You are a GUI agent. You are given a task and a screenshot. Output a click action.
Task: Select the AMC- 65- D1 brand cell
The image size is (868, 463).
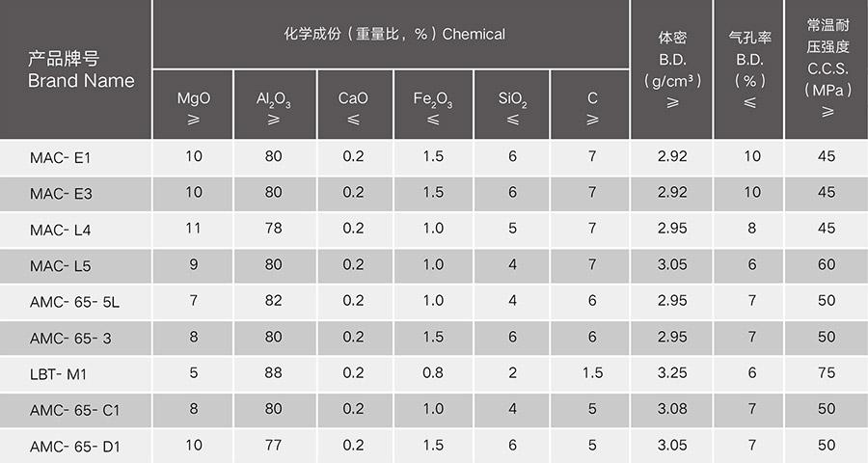(x=74, y=447)
